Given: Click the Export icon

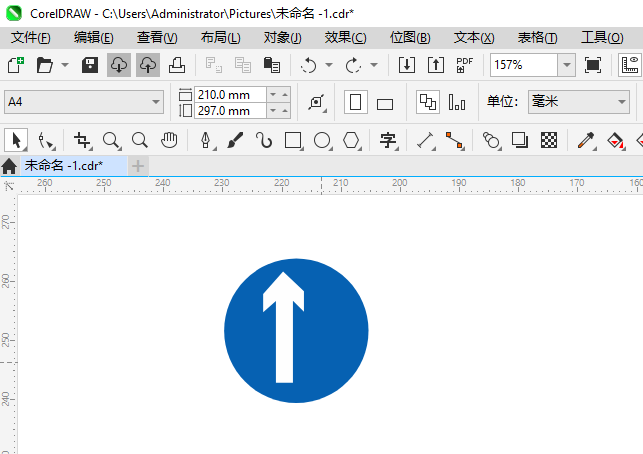Looking at the screenshot, I should (436, 65).
